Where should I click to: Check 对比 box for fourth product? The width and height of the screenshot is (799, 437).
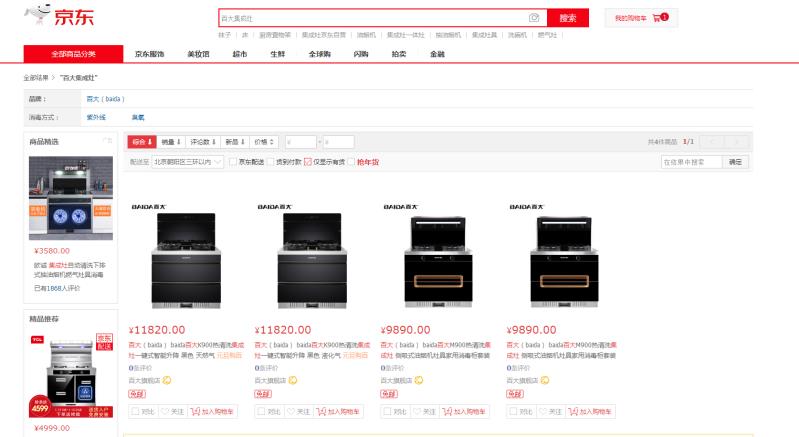(x=513, y=412)
